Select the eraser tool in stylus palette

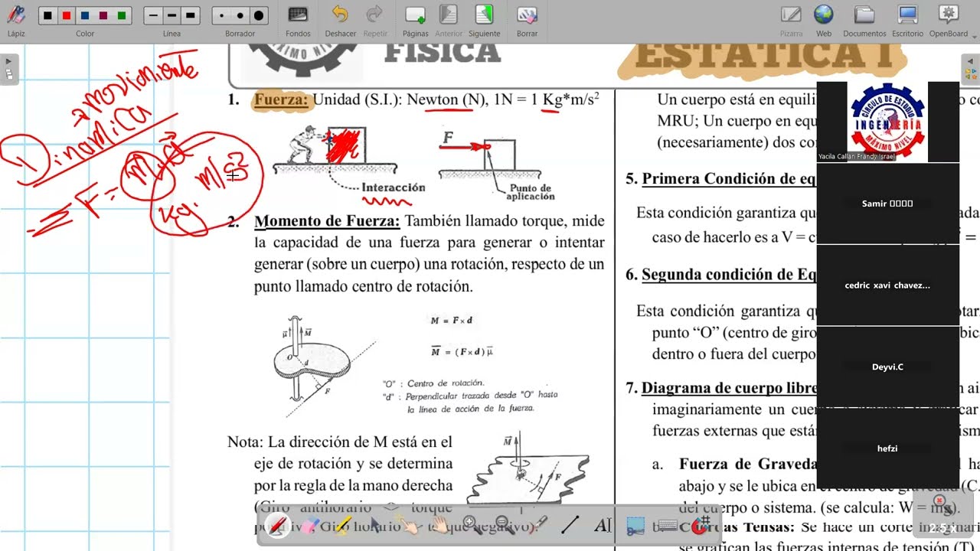tap(309, 526)
